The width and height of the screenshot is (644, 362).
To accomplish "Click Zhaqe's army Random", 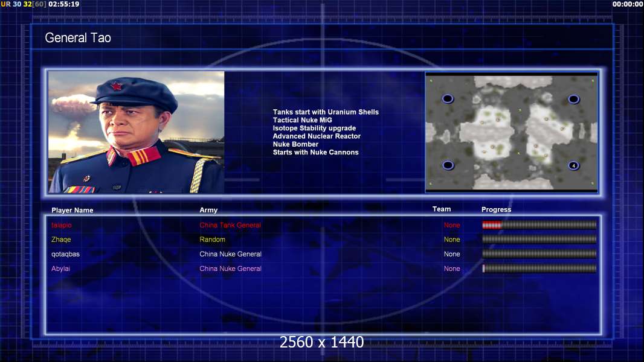I will [x=212, y=240].
